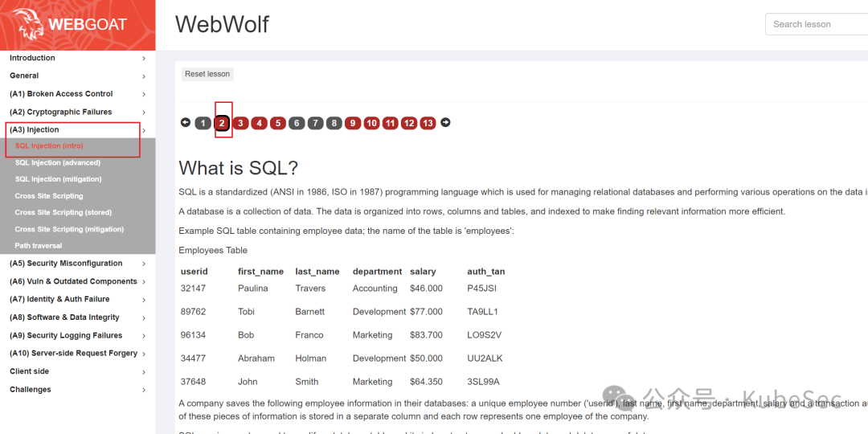Click auth_tan cell LO9S2V
This screenshot has height=434, width=868.
[485, 335]
